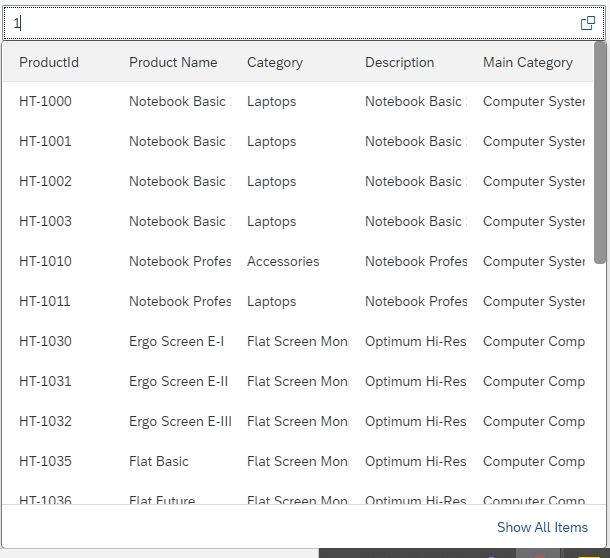Pick the Ergo Screen E-I product

click(x=176, y=341)
